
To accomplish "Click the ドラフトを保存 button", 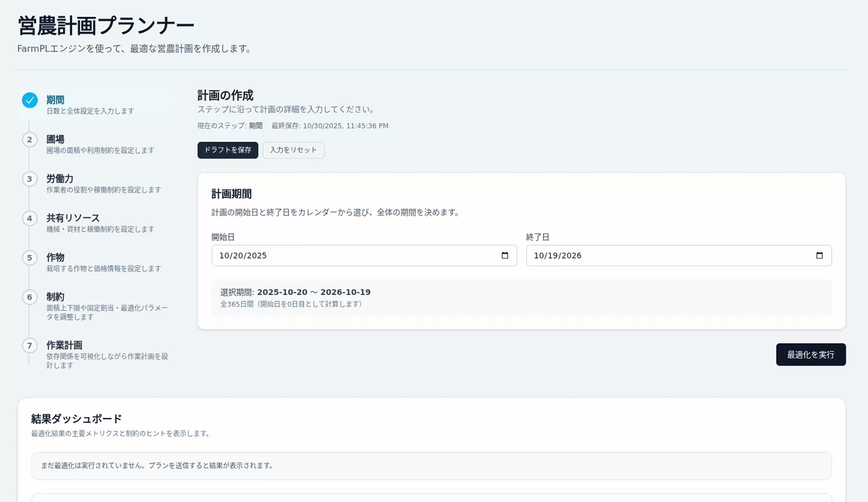I will tap(228, 150).
